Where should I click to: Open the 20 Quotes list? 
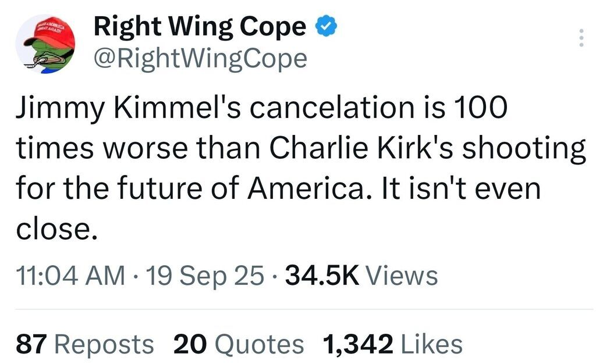[x=239, y=344]
